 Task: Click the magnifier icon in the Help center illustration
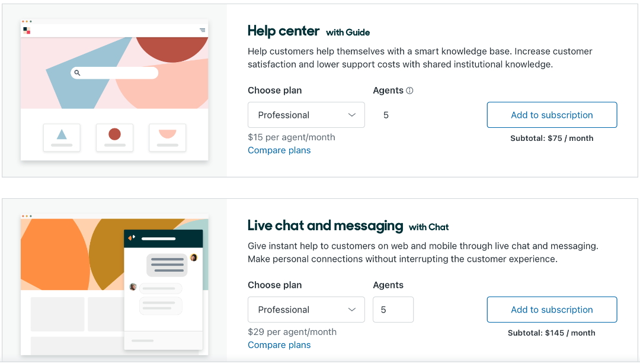pyautogui.click(x=77, y=73)
